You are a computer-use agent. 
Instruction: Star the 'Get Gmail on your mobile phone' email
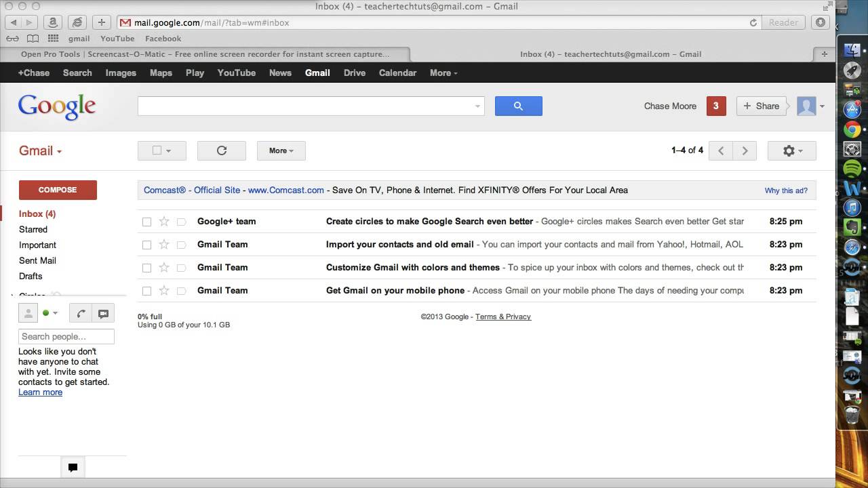point(163,290)
